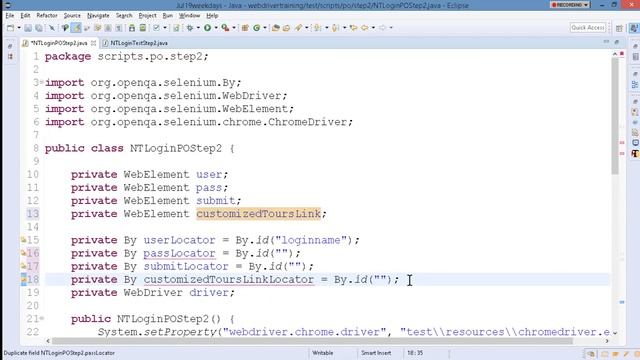Click the highlighted customizedToursLink on line 13

coord(258,214)
